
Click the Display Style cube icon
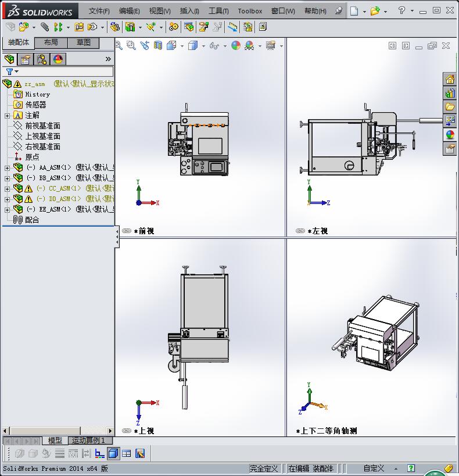click(x=193, y=45)
